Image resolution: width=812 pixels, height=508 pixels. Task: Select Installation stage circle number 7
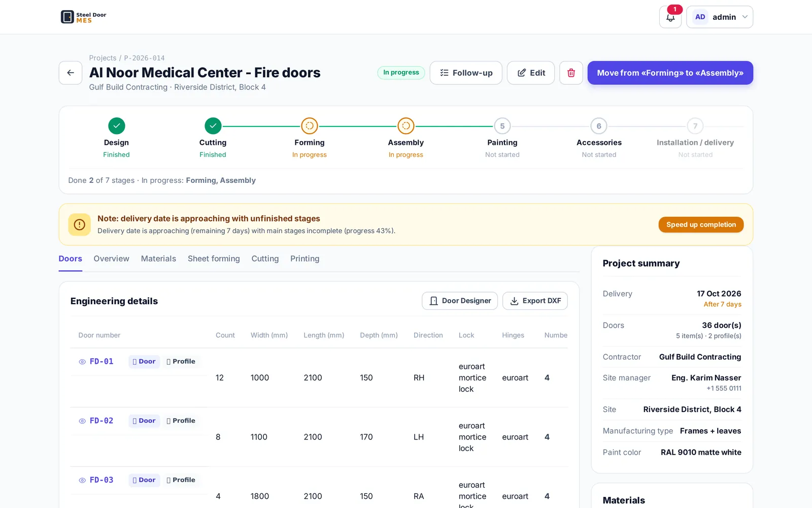coord(695,126)
